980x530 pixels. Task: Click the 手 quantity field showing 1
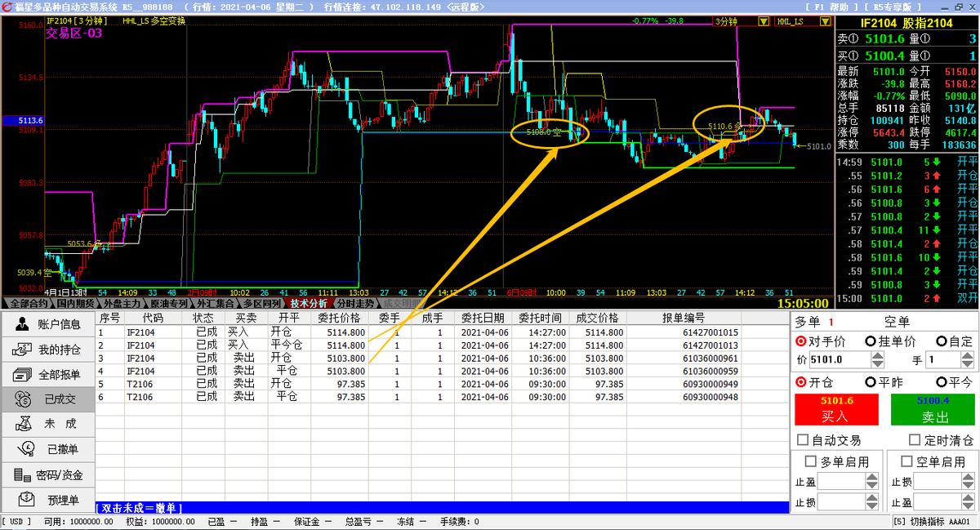pyautogui.click(x=943, y=359)
